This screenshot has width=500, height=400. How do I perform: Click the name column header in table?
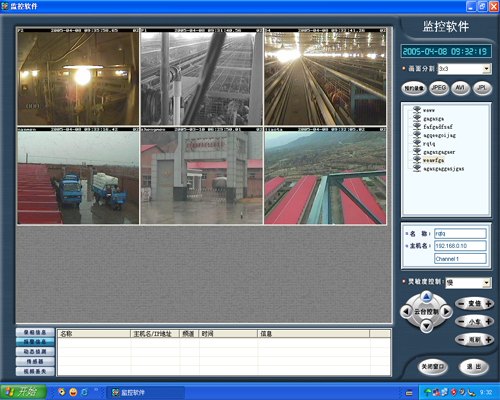point(94,334)
